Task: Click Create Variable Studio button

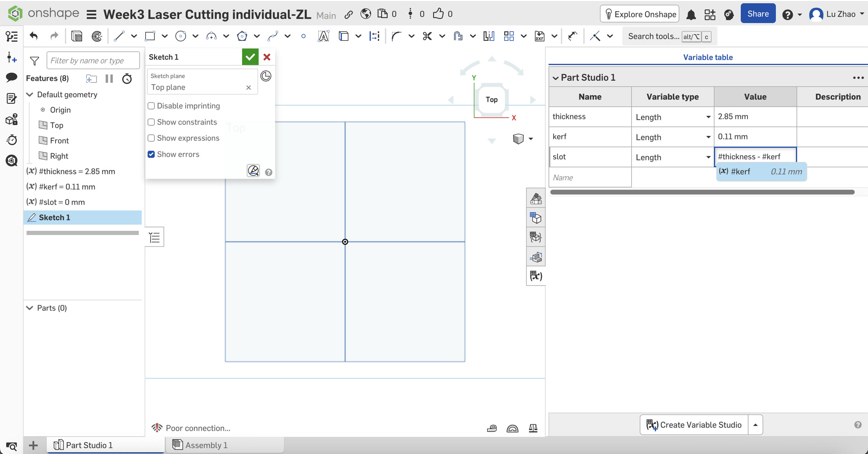Action: [694, 425]
